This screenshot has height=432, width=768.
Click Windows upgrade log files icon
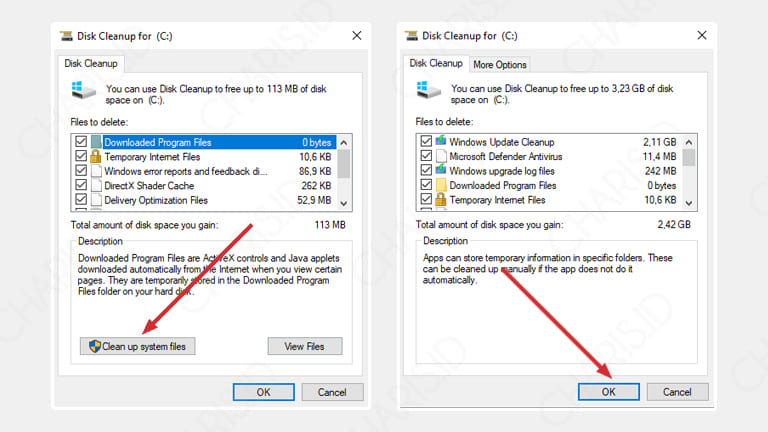[x=441, y=170]
